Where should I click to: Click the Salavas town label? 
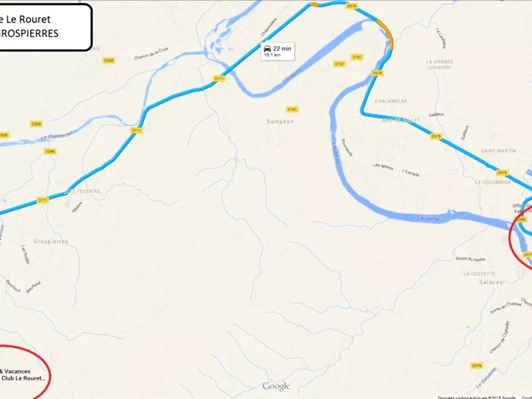pos(491,282)
